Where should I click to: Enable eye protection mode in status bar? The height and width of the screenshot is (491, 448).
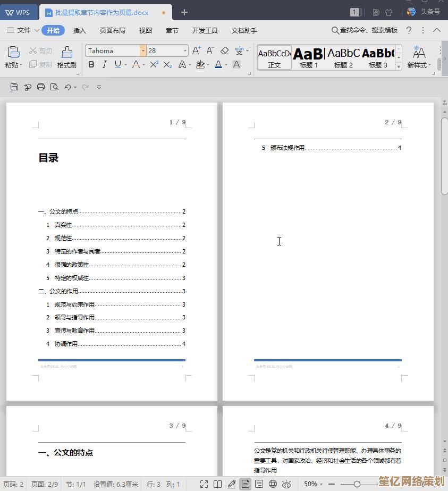[x=286, y=484]
